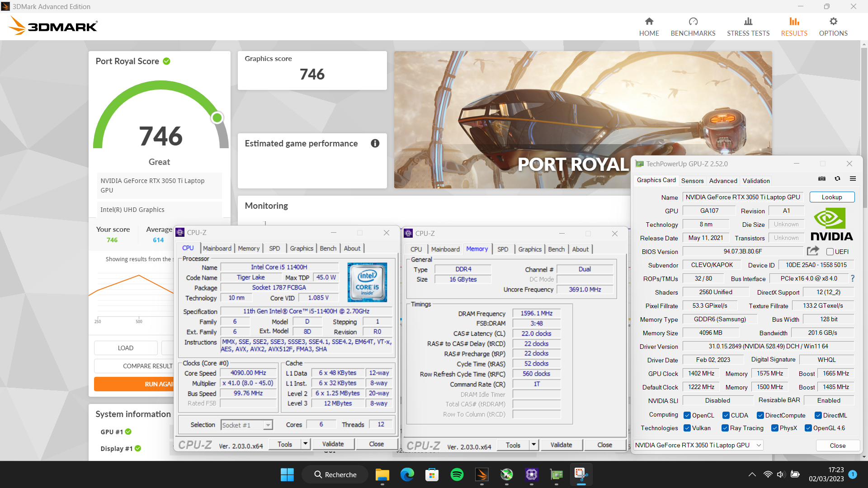Open SPD tab in right CPU-Z window
The width and height of the screenshot is (868, 488).
point(502,249)
